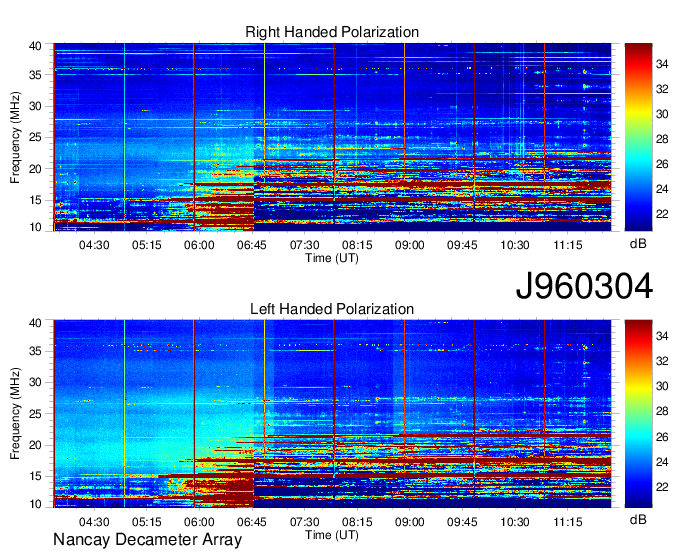Click the "06:00" time tick of Right Handed plot
The width and height of the screenshot is (680, 552).
[x=199, y=245]
